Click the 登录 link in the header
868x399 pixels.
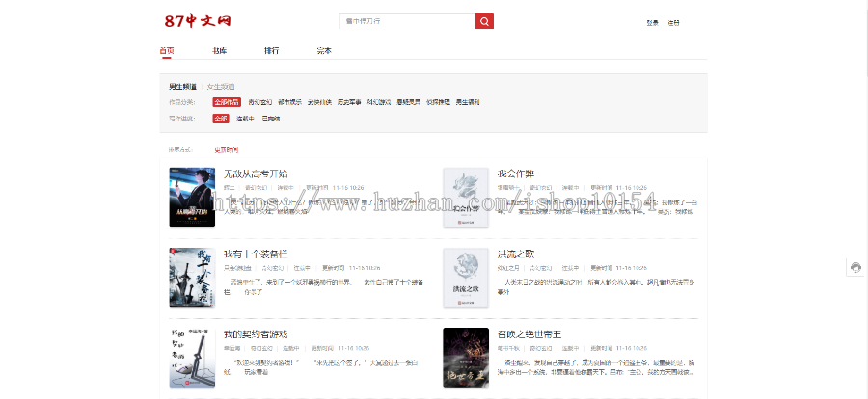[x=653, y=23]
